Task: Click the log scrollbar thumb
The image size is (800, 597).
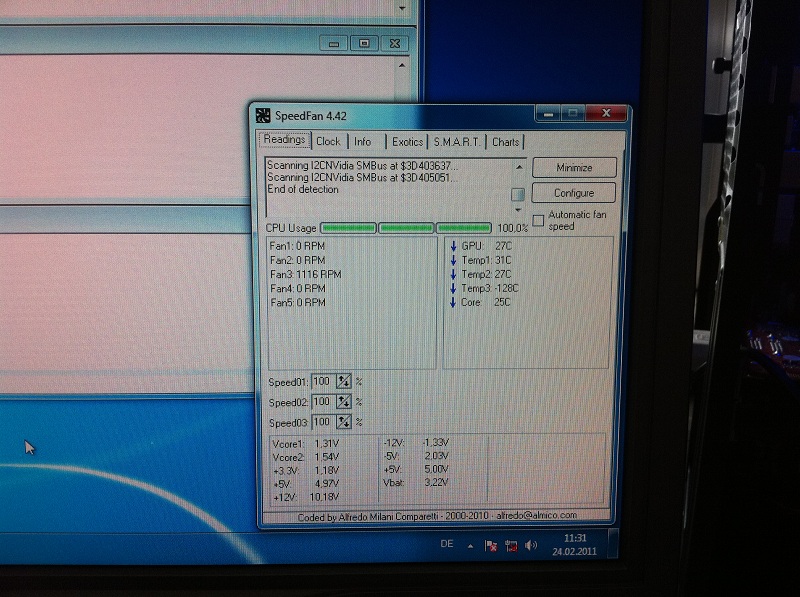Action: 518,194
